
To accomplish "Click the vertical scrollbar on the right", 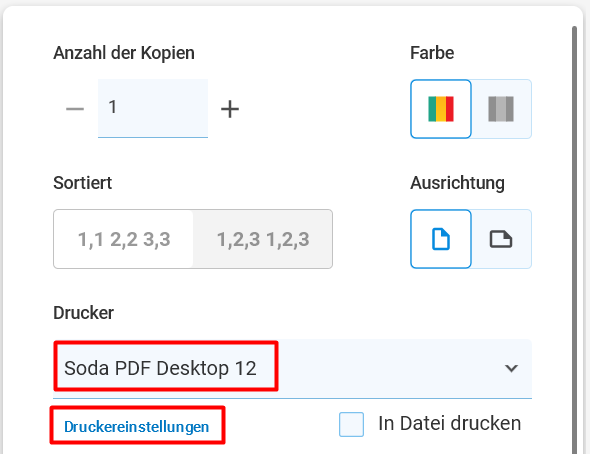I will 574,240.
